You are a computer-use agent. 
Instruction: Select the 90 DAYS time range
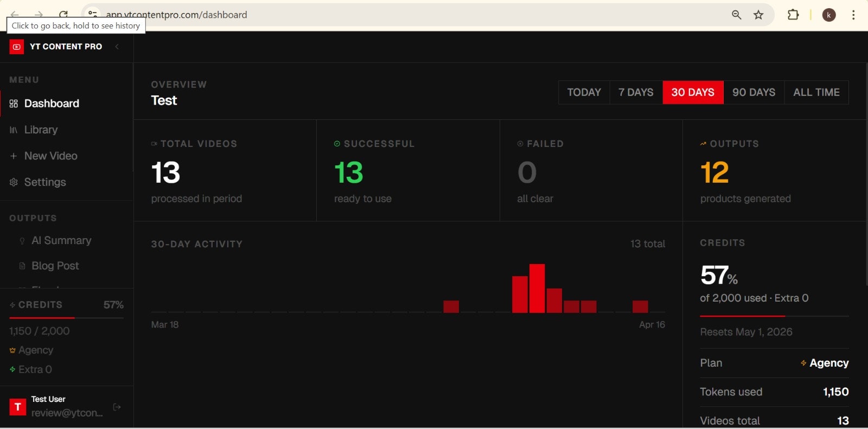pos(754,92)
